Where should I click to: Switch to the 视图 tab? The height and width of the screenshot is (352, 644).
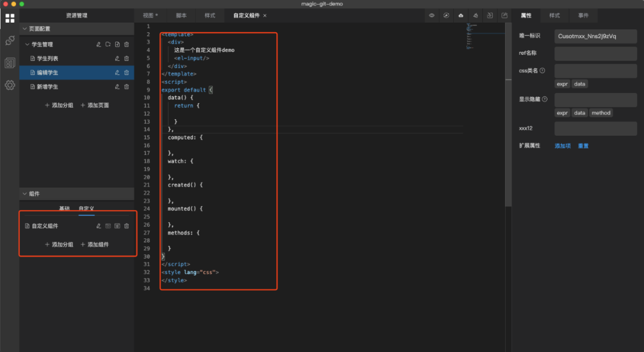tap(150, 15)
